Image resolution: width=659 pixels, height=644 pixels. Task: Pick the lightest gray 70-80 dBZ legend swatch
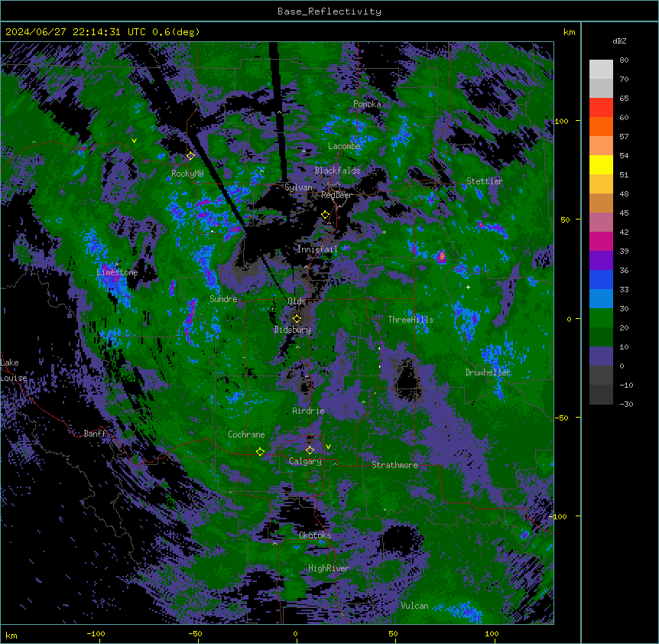point(601,70)
